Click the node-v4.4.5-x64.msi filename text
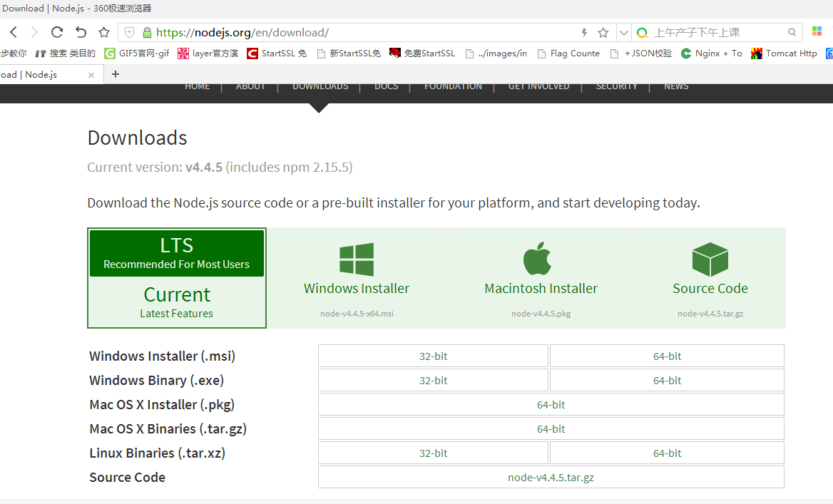The width and height of the screenshot is (833, 504). [357, 314]
